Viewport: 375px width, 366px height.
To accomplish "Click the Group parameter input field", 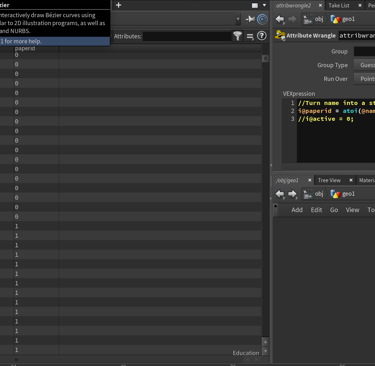I will coord(364,51).
